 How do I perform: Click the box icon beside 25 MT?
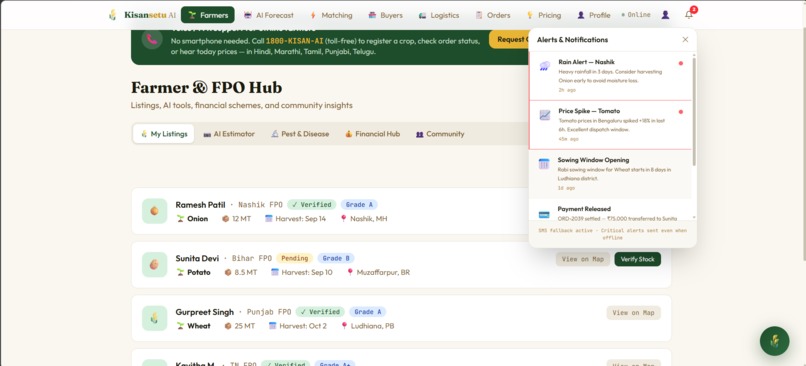228,325
